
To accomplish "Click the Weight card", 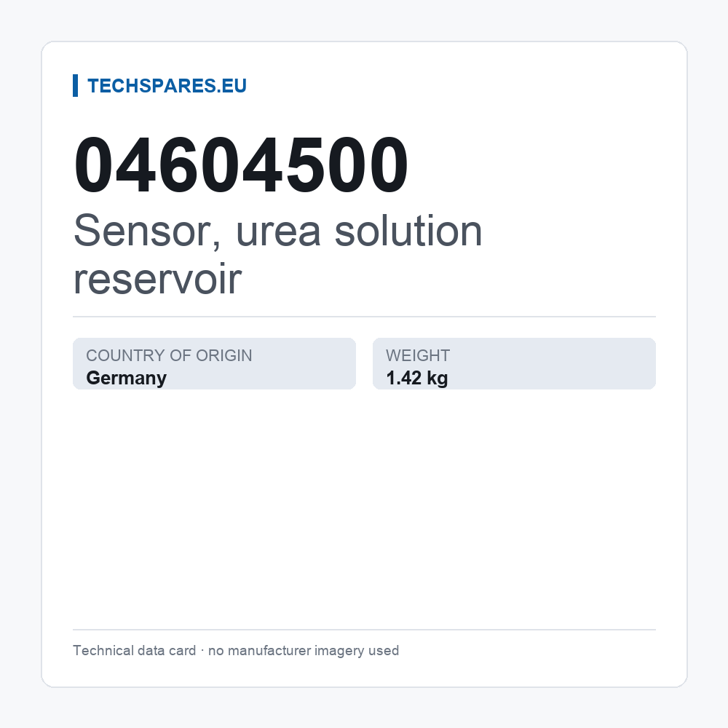I will (x=515, y=363).
